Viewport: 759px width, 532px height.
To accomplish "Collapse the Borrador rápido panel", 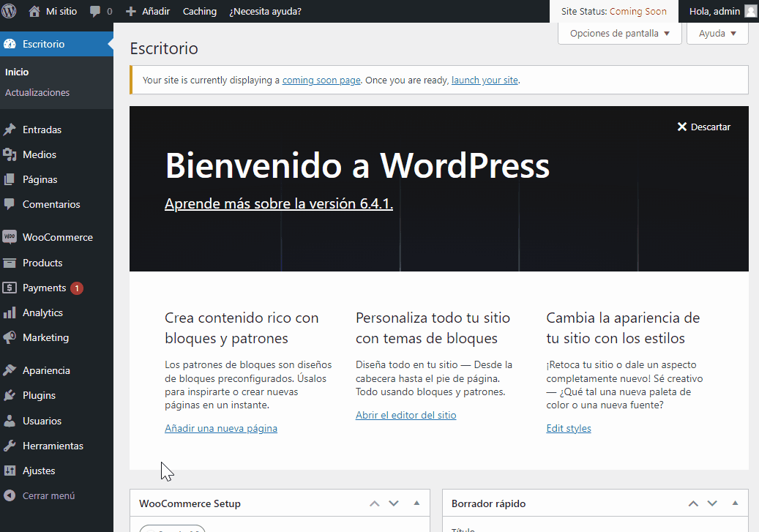I will [x=735, y=503].
